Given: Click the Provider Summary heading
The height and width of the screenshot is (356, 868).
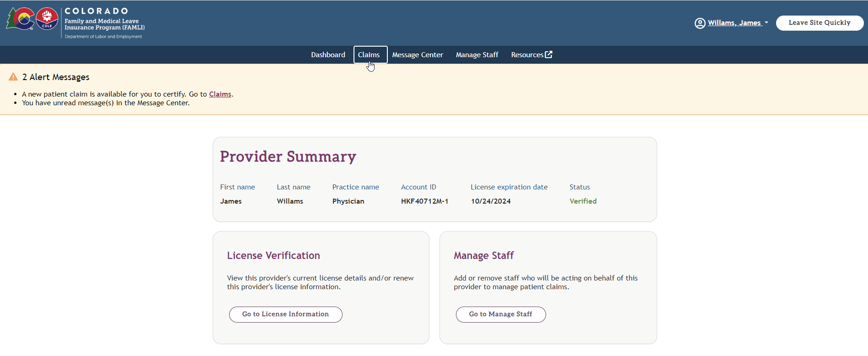Looking at the screenshot, I should click(x=288, y=156).
